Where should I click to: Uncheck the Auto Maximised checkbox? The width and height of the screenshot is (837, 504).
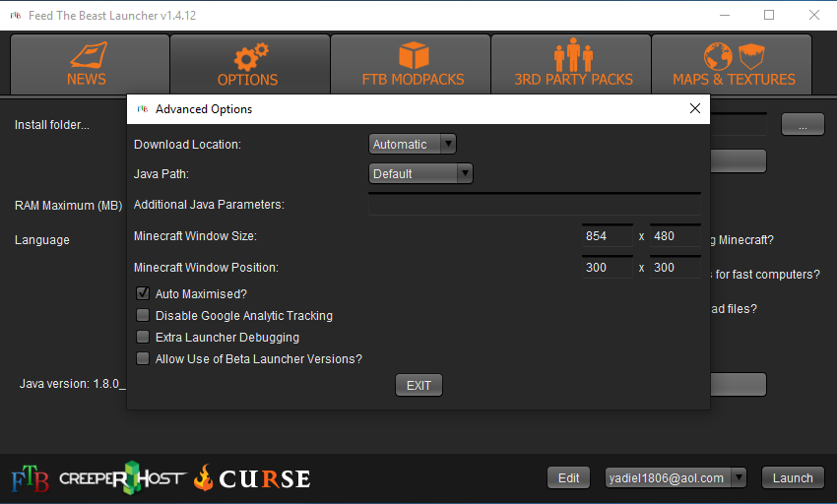[143, 293]
